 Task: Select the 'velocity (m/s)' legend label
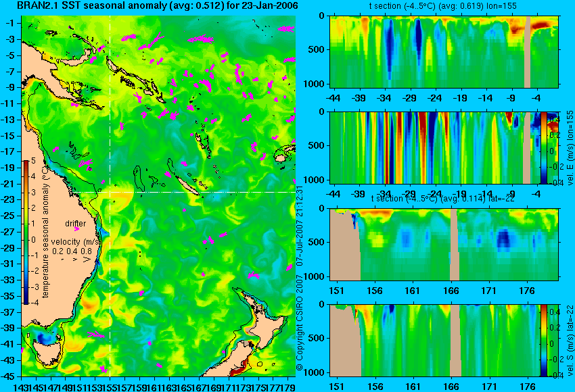(x=76, y=242)
